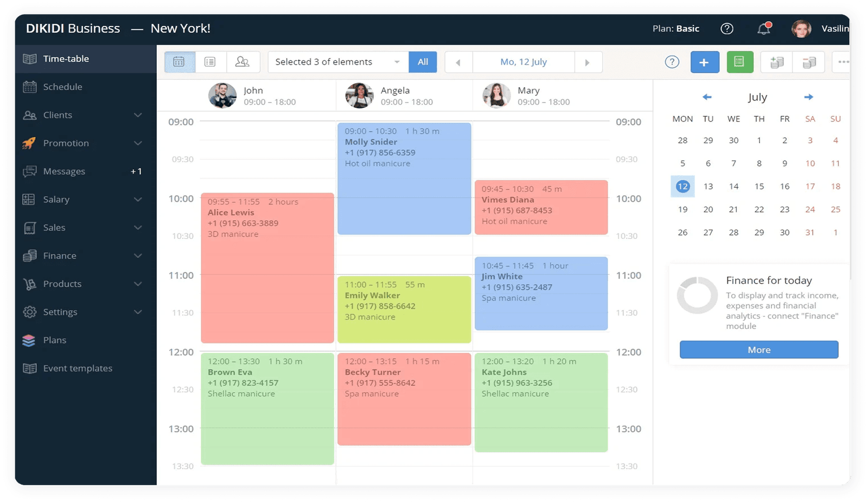Click the Settings gear icon

point(29,312)
